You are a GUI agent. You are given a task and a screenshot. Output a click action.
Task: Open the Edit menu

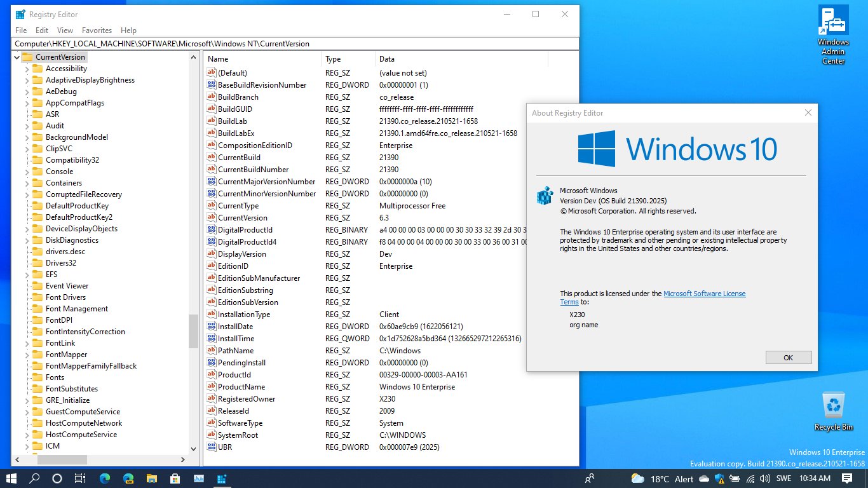[x=42, y=30]
